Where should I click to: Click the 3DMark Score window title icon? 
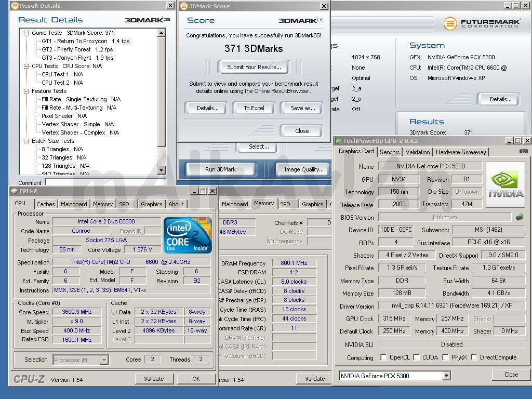[183, 6]
